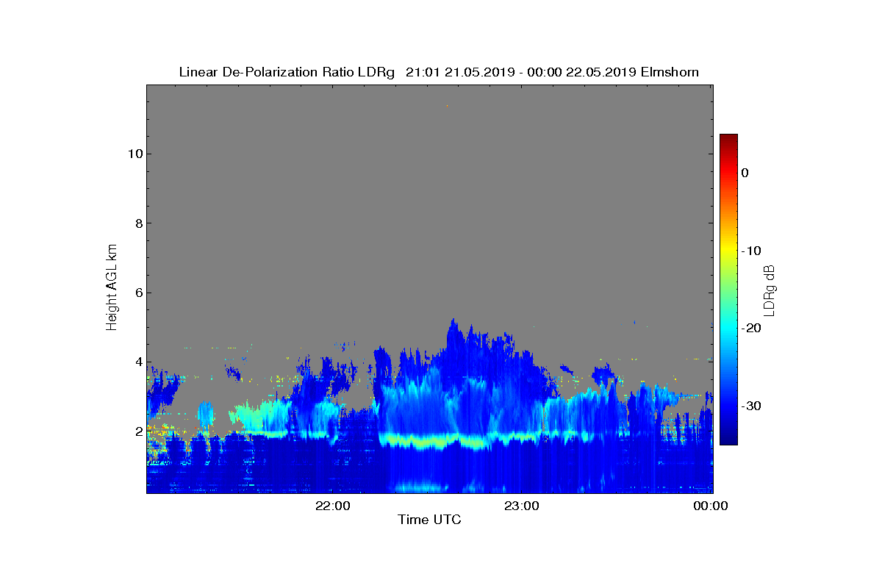The width and height of the screenshot is (882, 588).
Task: Click the 'LDRg dB' colorbar label
Action: [x=770, y=290]
